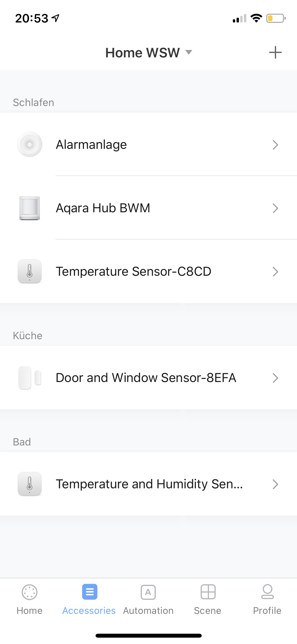Tap the Home WSW title

(x=143, y=53)
